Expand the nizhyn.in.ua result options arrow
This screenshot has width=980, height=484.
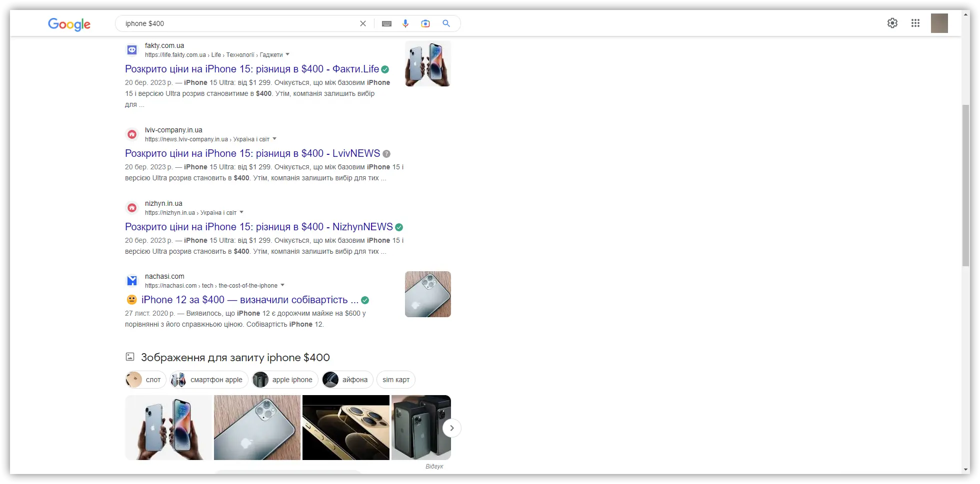coord(241,212)
